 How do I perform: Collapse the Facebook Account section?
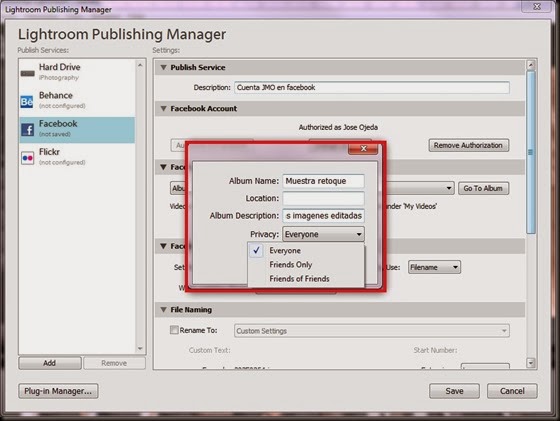[x=164, y=109]
